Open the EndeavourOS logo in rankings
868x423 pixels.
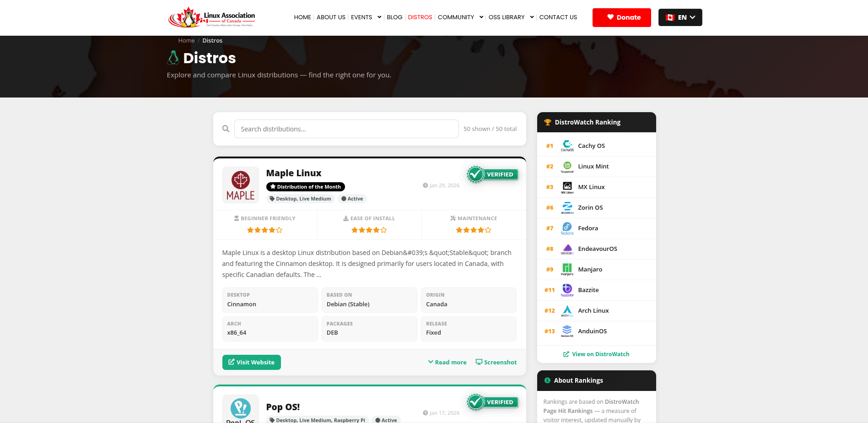click(567, 249)
